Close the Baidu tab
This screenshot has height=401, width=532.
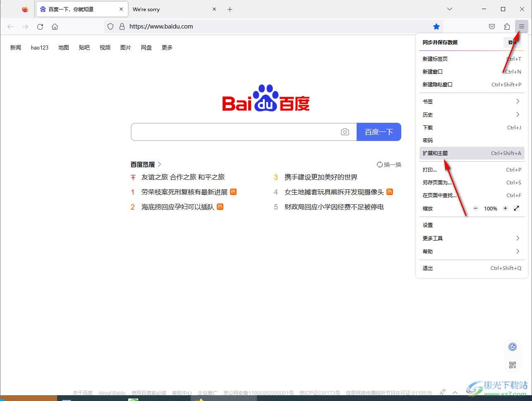pos(121,9)
